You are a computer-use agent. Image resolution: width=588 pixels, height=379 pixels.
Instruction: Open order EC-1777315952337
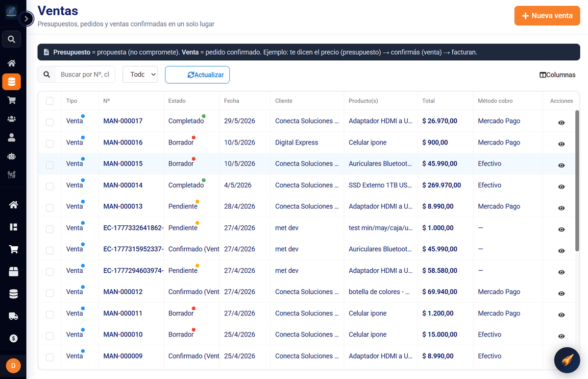pyautogui.click(x=133, y=249)
